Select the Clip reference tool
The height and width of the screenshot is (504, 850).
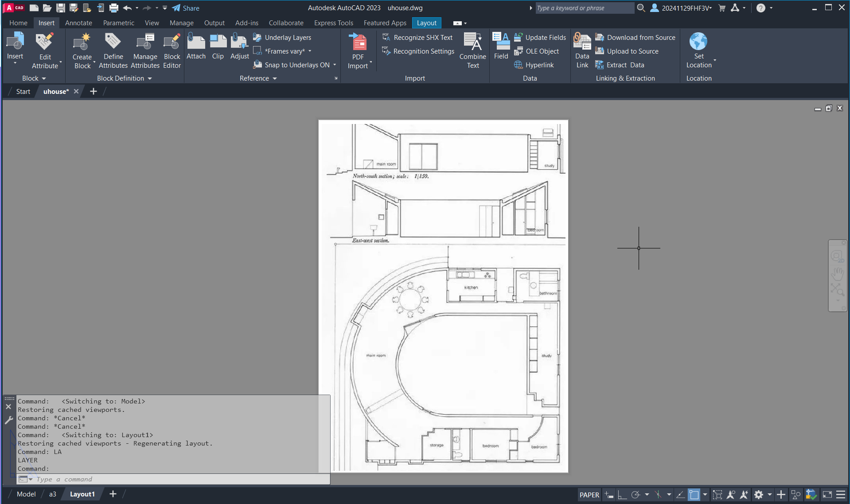[218, 46]
